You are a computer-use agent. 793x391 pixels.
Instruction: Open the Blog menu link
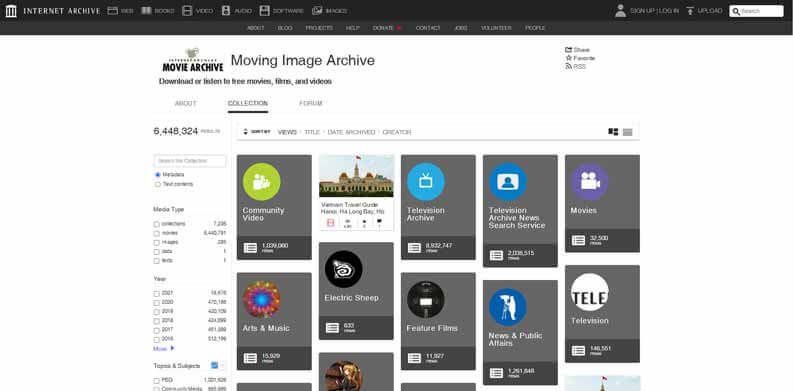point(285,28)
